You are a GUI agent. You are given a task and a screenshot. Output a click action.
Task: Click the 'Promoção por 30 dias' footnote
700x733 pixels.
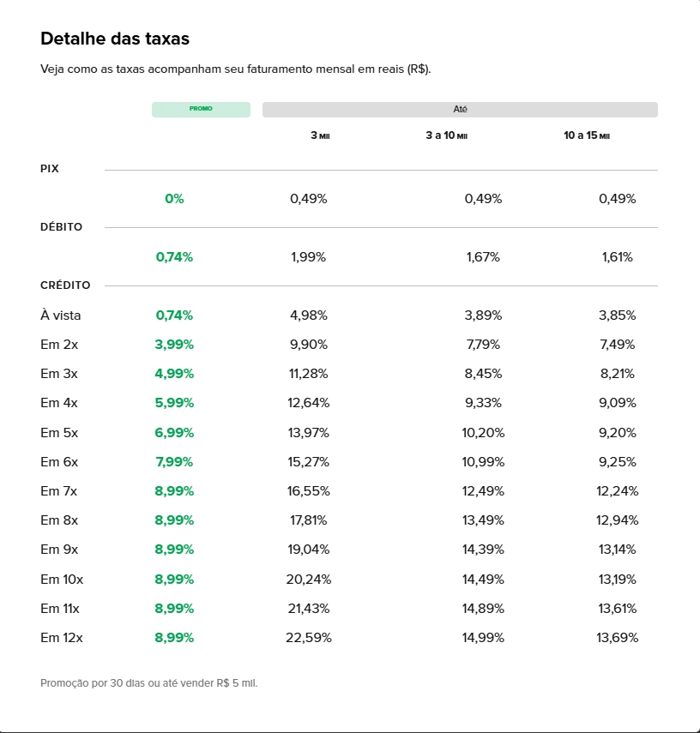(x=148, y=683)
